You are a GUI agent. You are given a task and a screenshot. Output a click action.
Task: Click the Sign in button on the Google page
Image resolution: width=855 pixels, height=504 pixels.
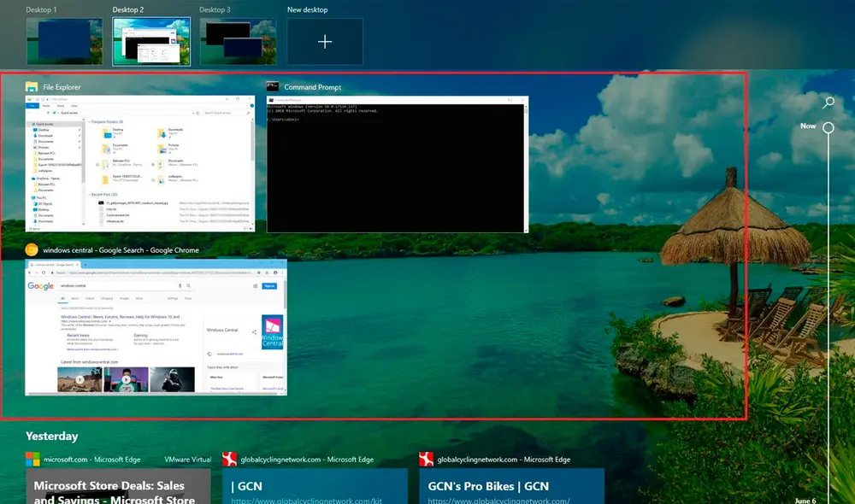click(x=269, y=285)
